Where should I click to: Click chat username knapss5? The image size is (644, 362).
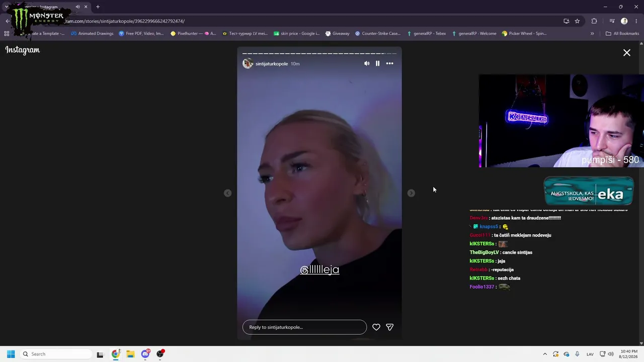489,227
